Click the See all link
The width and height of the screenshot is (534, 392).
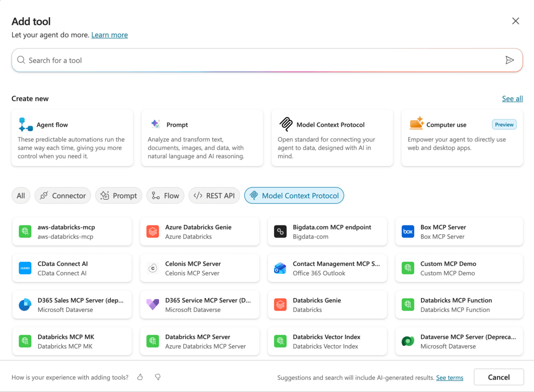pyautogui.click(x=512, y=98)
